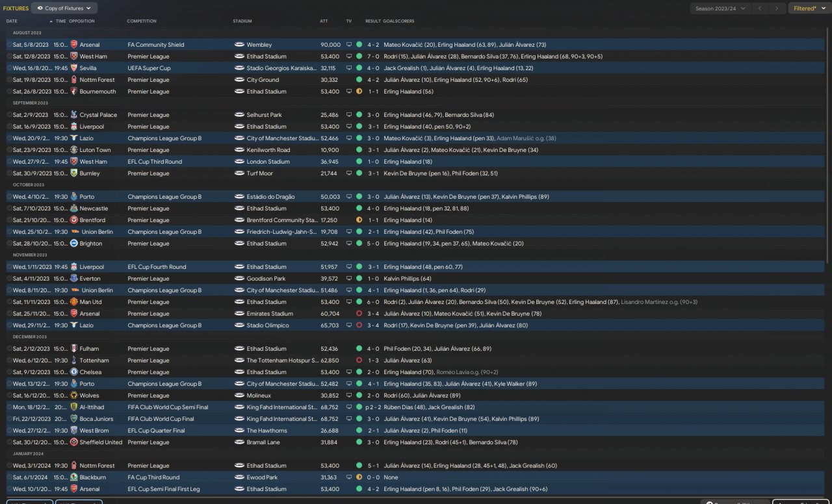Tick the selection circle for the Sevilla fixture
Screen dimensions: 832x504
pos(9,68)
